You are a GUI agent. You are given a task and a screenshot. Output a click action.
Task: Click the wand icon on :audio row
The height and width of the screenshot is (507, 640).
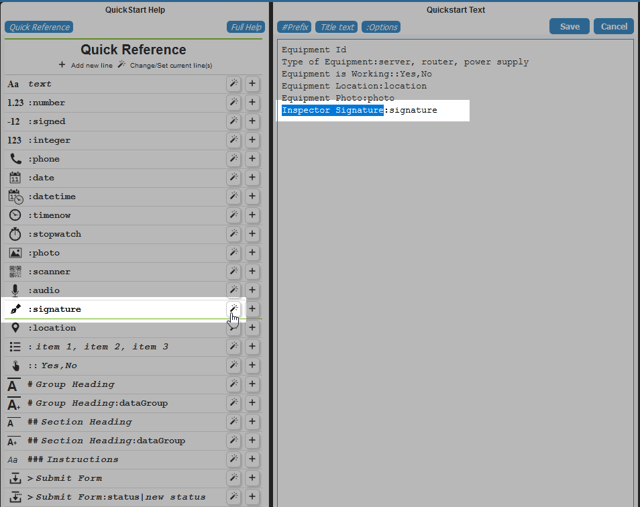[234, 290]
